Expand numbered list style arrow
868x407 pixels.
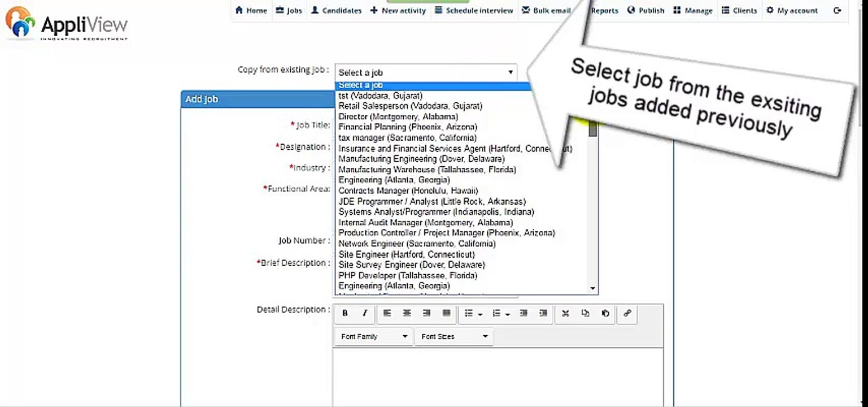point(508,314)
